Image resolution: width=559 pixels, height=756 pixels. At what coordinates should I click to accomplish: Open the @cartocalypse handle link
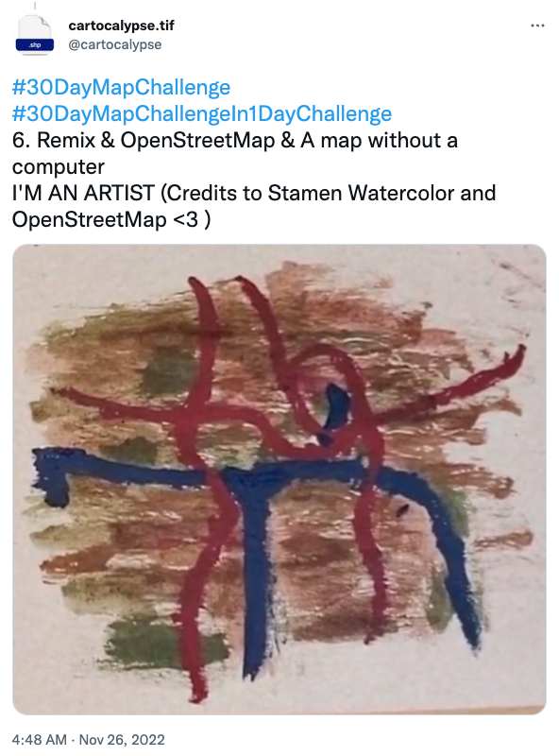click(x=114, y=44)
